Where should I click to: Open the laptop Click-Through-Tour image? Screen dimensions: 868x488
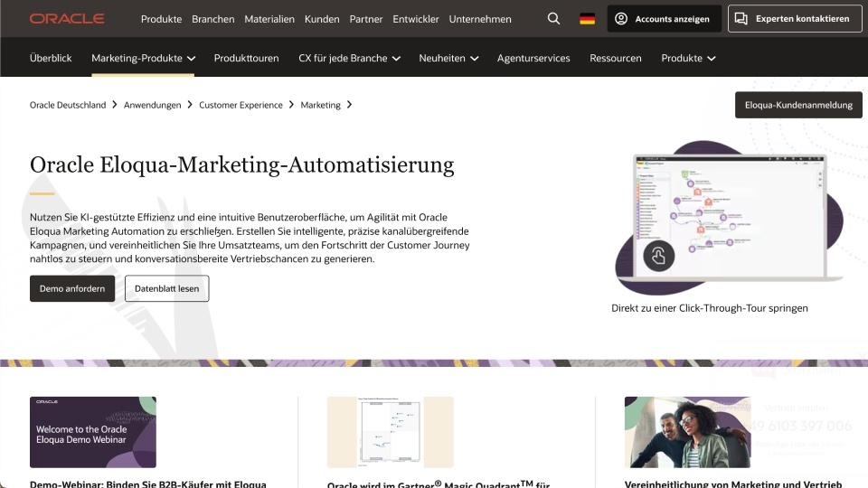(x=729, y=218)
